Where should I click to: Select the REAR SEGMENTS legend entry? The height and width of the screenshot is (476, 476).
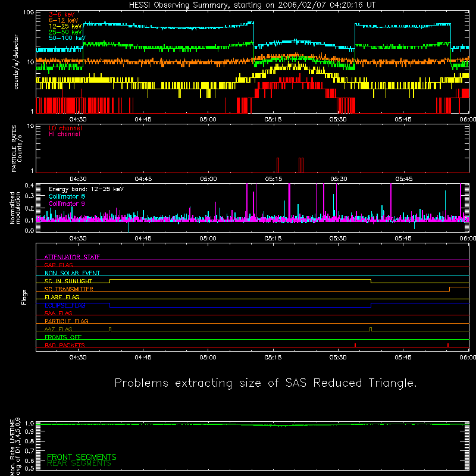coord(79,464)
